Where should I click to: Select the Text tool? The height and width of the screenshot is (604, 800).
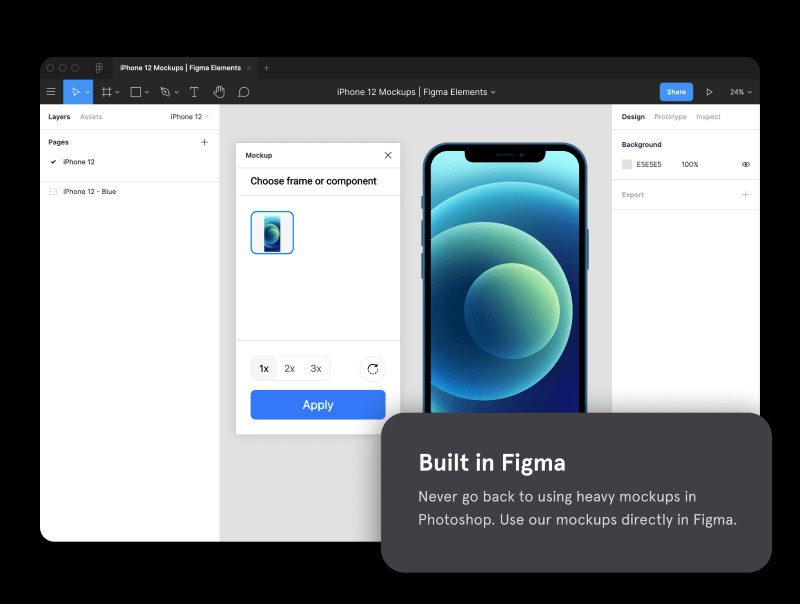(194, 92)
